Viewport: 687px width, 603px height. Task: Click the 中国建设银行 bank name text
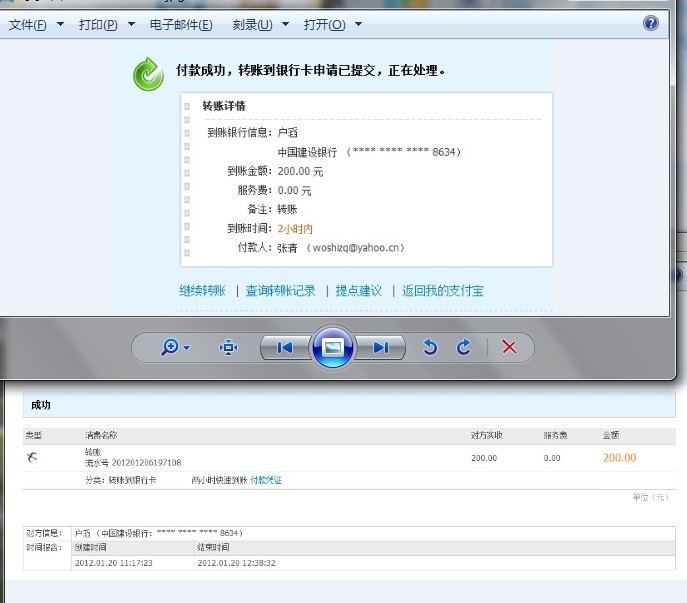[308, 152]
